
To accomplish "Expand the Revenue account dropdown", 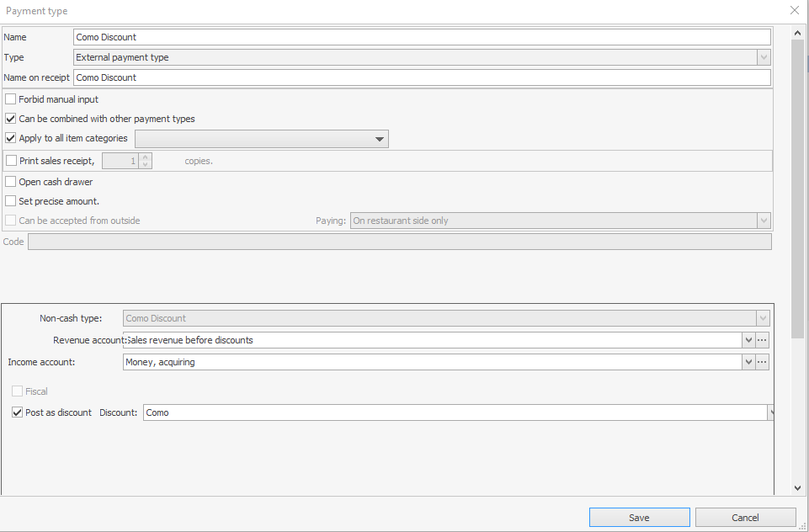I will pyautogui.click(x=748, y=340).
